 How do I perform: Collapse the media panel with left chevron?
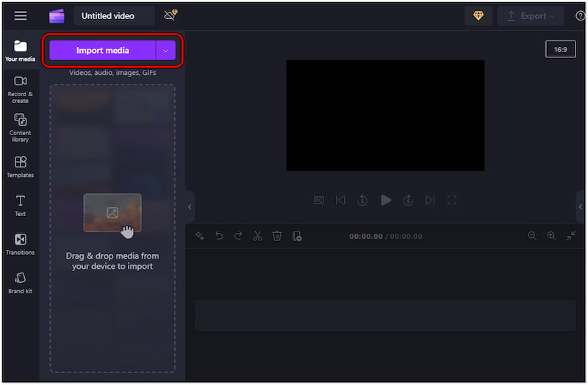190,207
